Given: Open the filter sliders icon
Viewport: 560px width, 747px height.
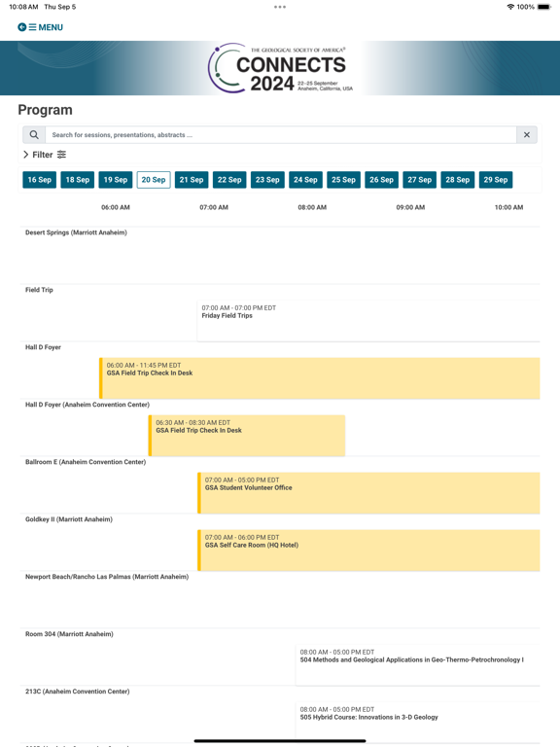Looking at the screenshot, I should 61,155.
